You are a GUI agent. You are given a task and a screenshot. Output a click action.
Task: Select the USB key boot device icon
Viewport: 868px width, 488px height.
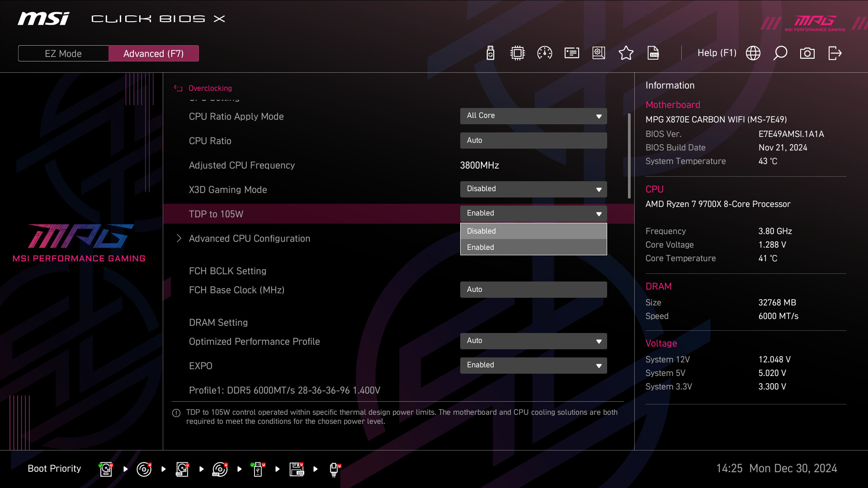pos(258,469)
